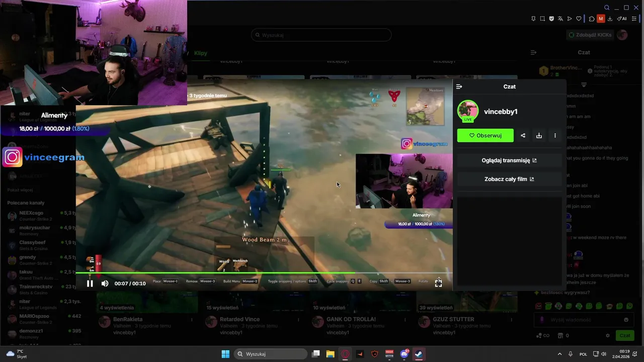644x362 pixels.
Task: Open the GZUZ STUTTER clip title
Action: click(453, 319)
